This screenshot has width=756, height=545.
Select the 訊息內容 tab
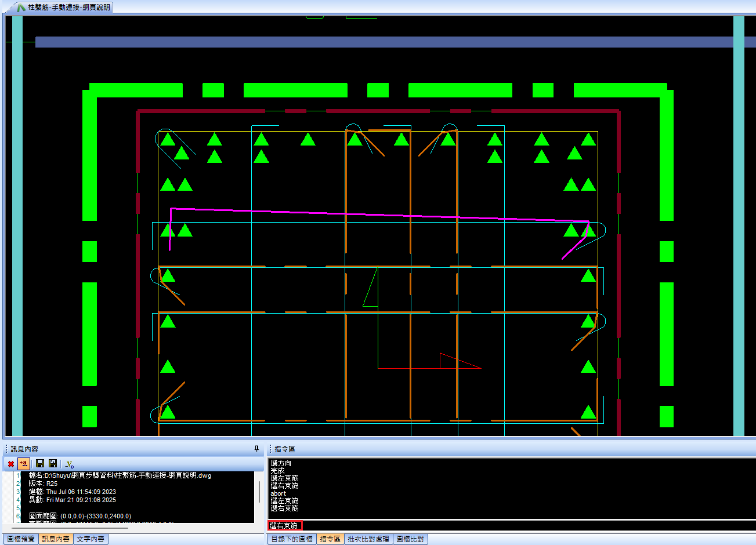click(x=56, y=539)
